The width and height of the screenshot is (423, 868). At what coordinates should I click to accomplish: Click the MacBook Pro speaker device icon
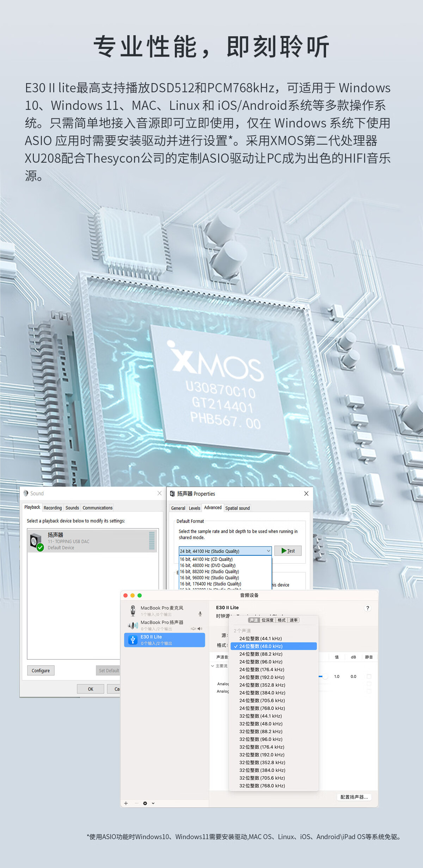[133, 625]
